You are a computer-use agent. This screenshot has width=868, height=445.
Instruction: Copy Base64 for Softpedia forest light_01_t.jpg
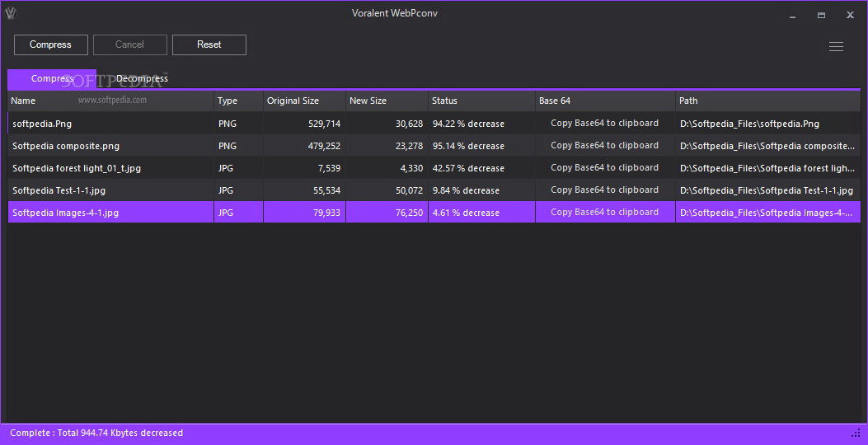(604, 168)
